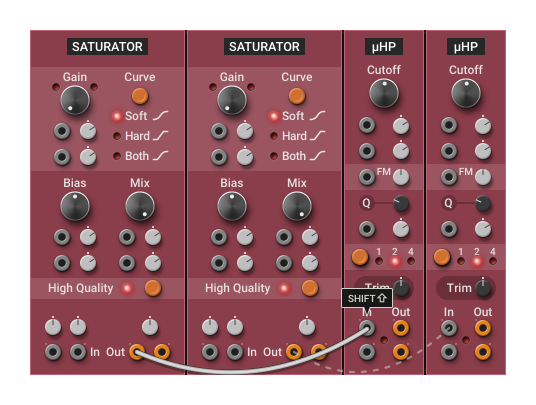This screenshot has width=536, height=405.
Task: Click the first Saturator's Bias knob
Action: click(x=75, y=206)
